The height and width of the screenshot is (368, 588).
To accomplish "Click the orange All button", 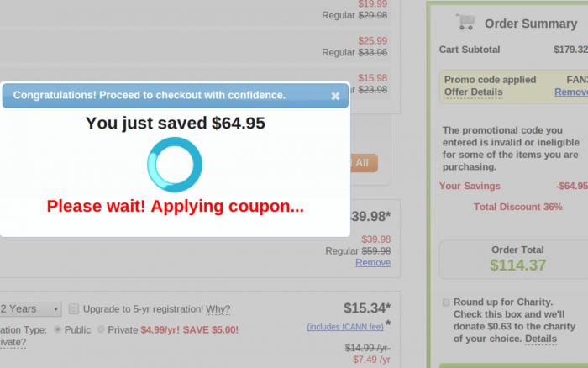I will 363,163.
